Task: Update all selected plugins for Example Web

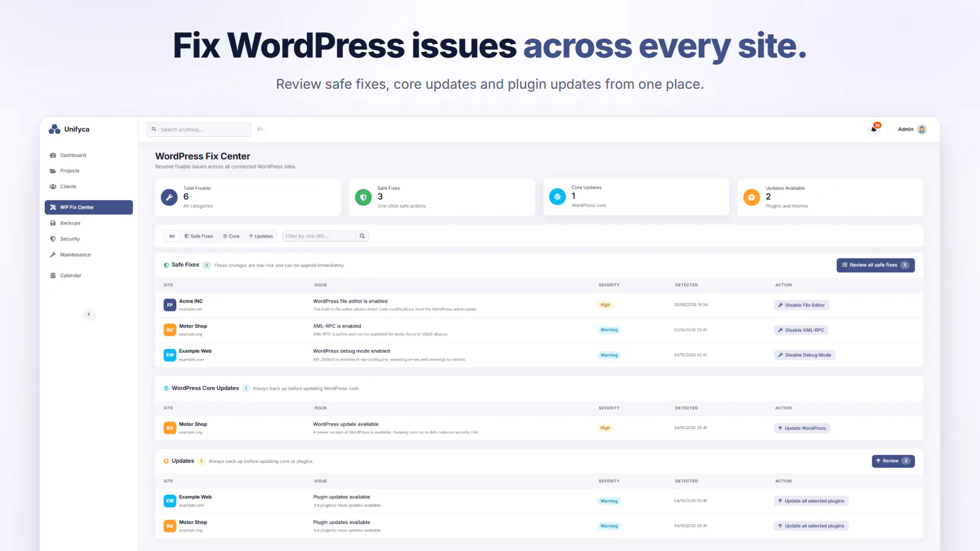Action: pyautogui.click(x=811, y=501)
